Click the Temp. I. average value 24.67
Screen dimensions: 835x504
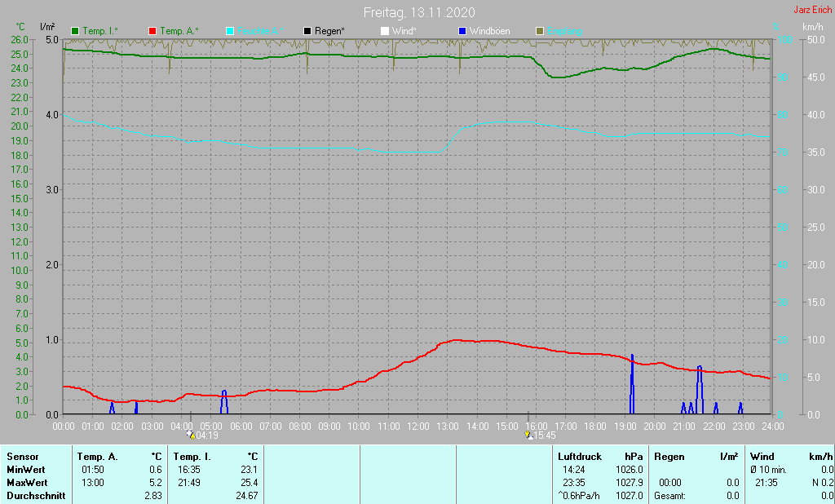247,496
